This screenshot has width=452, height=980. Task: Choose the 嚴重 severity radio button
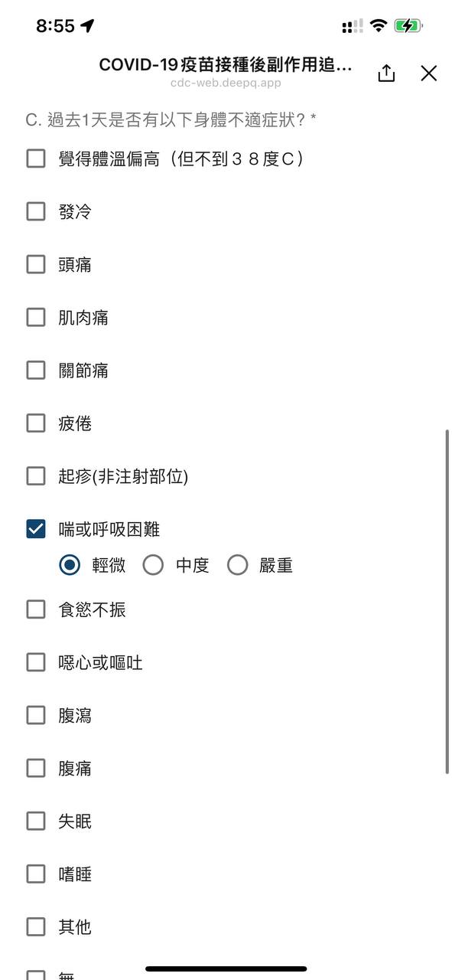(237, 565)
